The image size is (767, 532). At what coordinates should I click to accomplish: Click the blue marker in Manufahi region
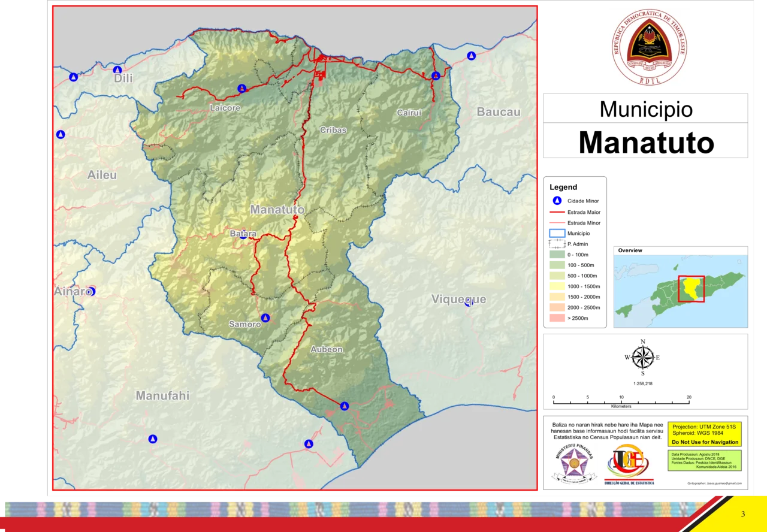pyautogui.click(x=153, y=439)
